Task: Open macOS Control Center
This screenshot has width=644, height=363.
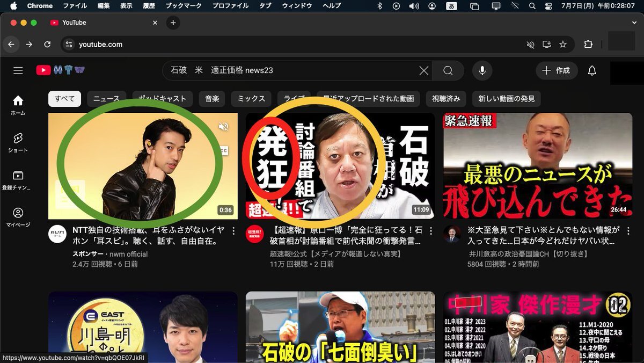Action: [x=548, y=6]
